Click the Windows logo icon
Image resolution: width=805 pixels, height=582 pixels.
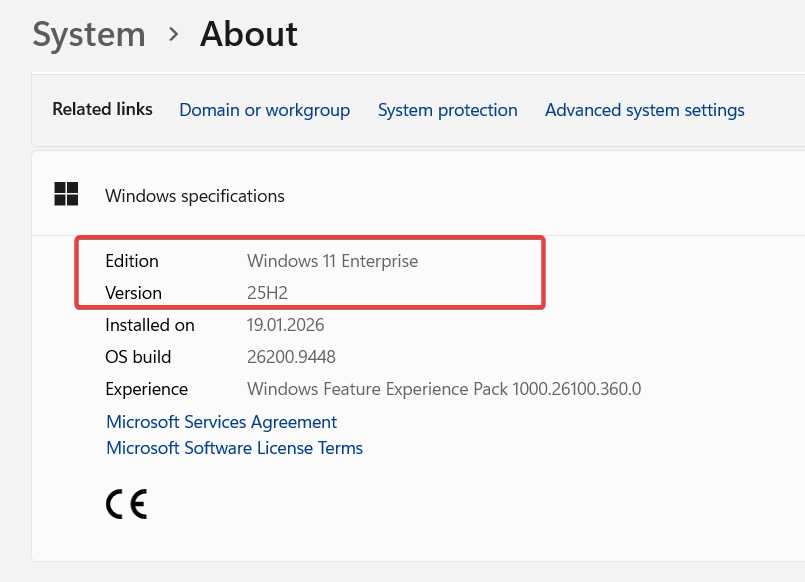66,194
